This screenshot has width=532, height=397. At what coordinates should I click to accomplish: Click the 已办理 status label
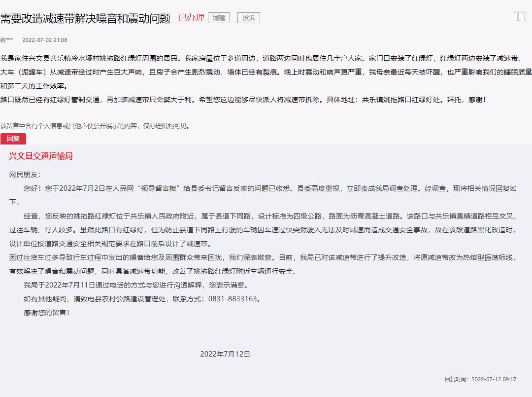coord(191,18)
